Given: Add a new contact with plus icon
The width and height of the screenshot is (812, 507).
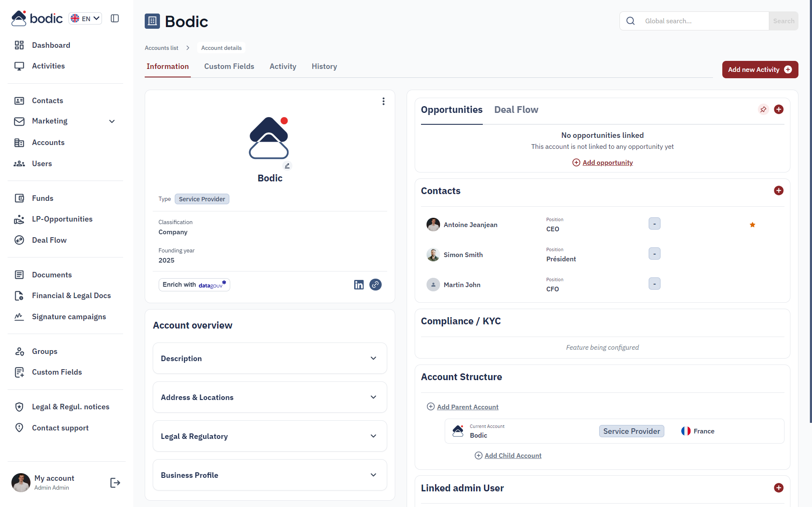Looking at the screenshot, I should pyautogui.click(x=779, y=191).
